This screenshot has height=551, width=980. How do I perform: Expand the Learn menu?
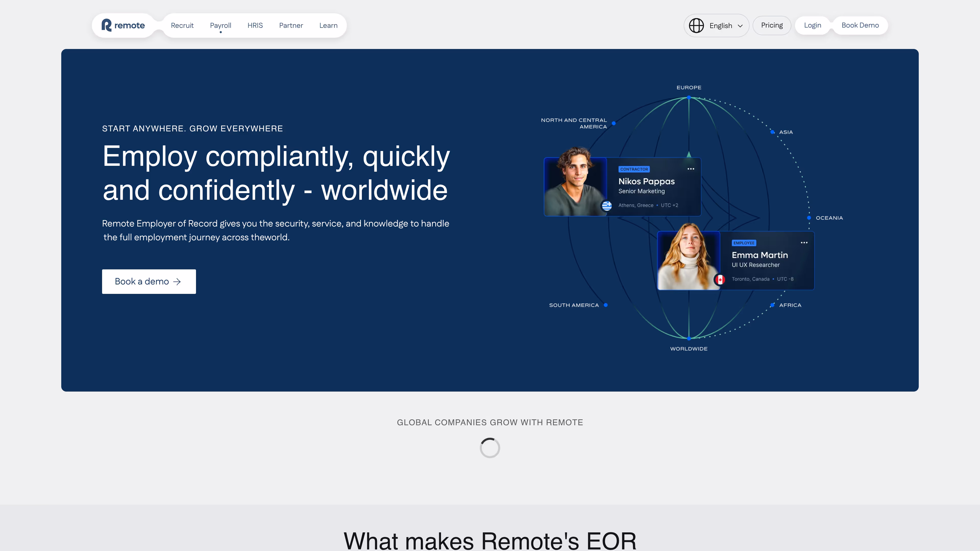click(x=328, y=26)
